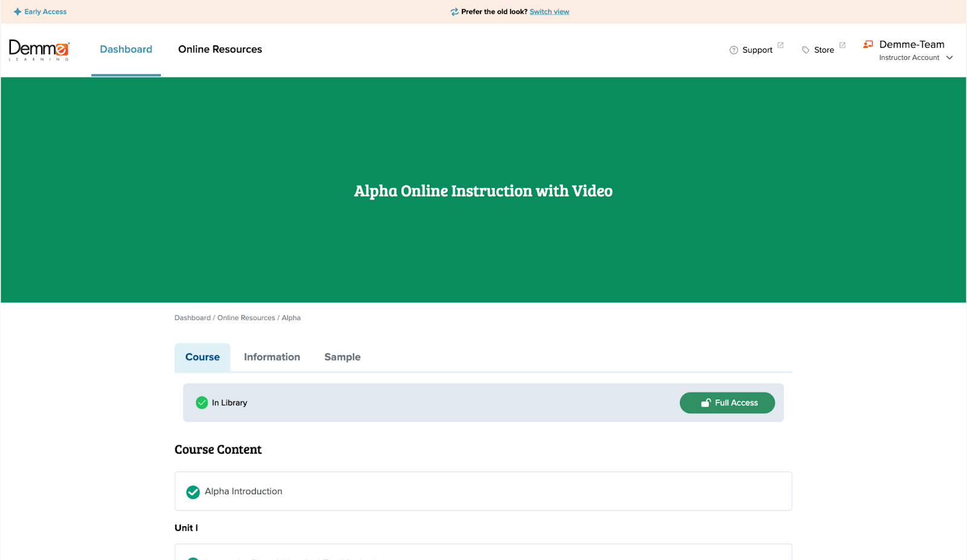
Task: Click the Support question mark icon
Action: (x=734, y=50)
